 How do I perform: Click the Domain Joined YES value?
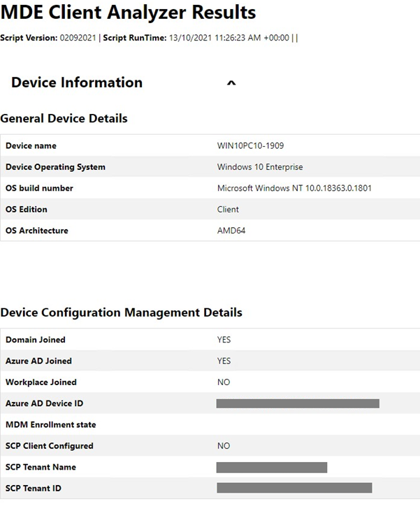coord(224,340)
